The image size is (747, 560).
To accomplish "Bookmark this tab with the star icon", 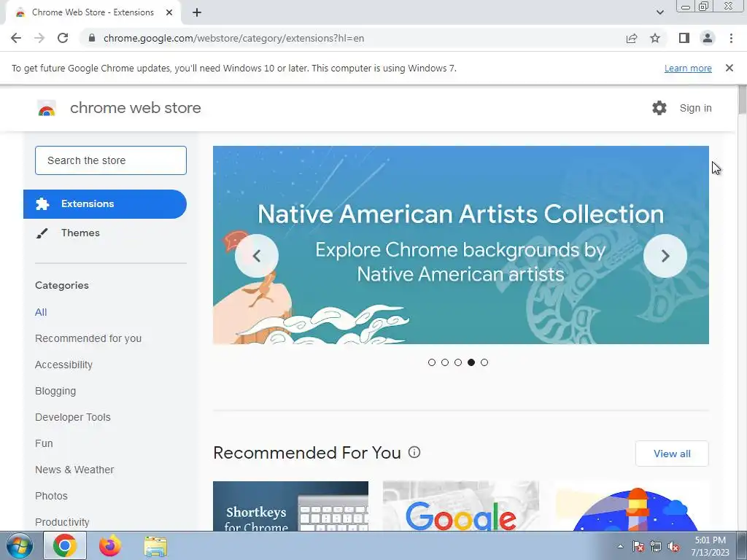I will [655, 38].
